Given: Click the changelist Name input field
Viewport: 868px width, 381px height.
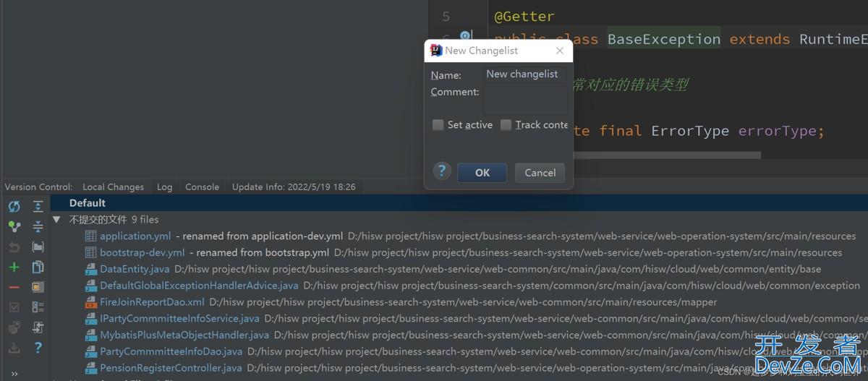Looking at the screenshot, I should (524, 74).
